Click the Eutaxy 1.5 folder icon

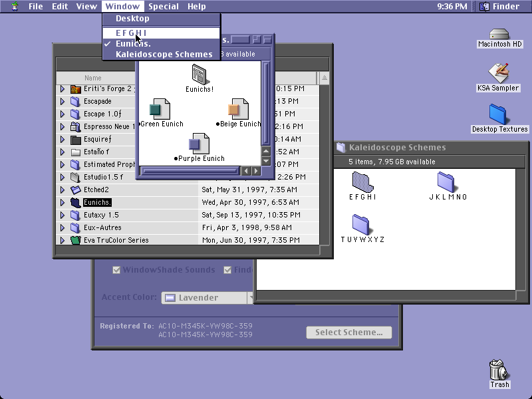click(x=75, y=215)
